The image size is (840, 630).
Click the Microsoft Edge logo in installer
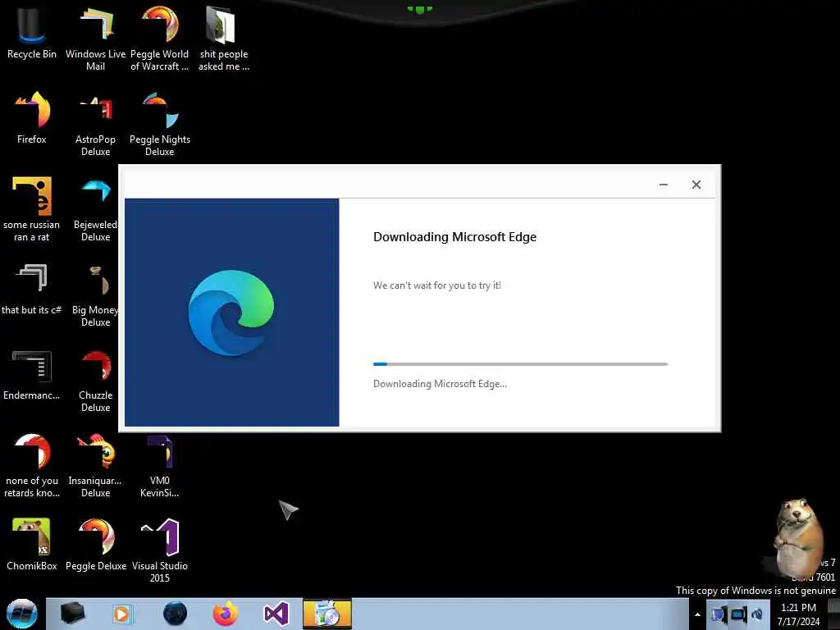click(231, 313)
